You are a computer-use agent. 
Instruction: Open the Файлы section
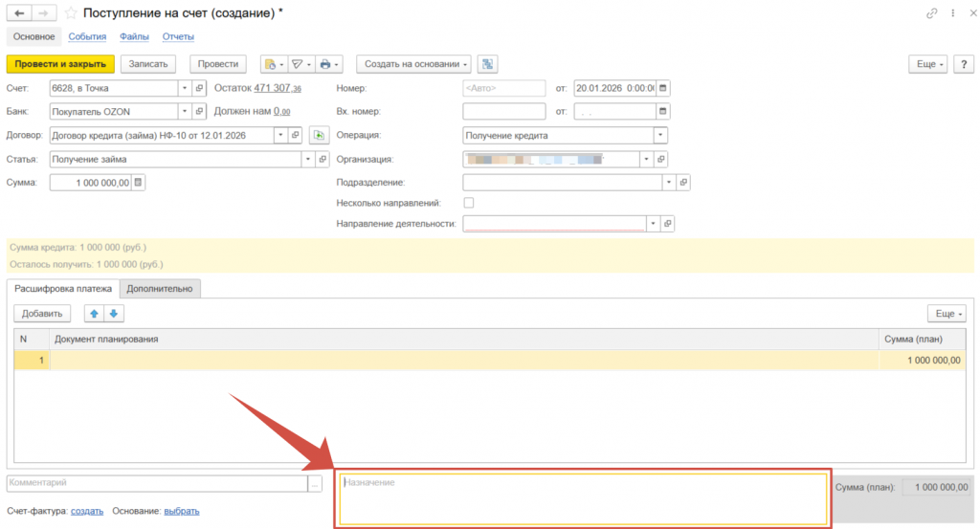pos(134,37)
